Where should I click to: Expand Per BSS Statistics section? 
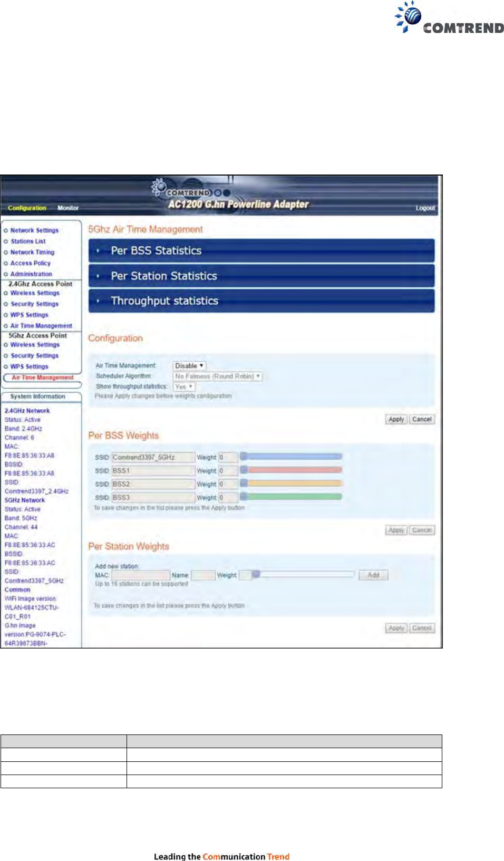(261, 251)
